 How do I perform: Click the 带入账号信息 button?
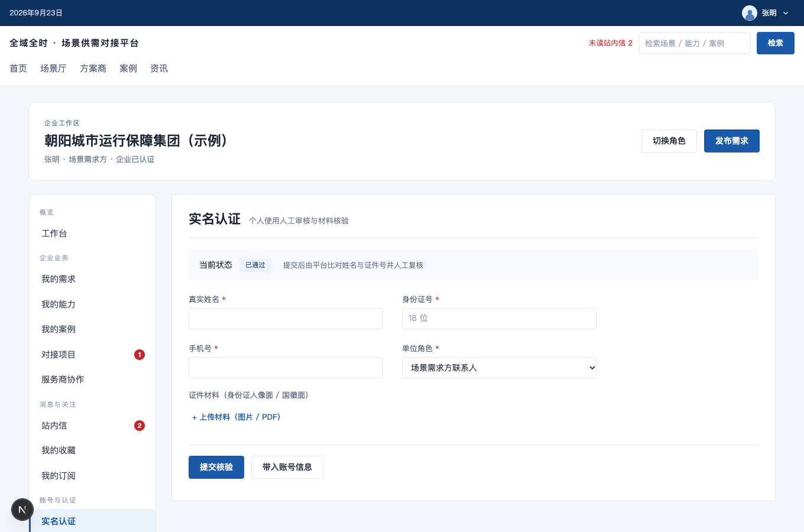pyautogui.click(x=287, y=467)
